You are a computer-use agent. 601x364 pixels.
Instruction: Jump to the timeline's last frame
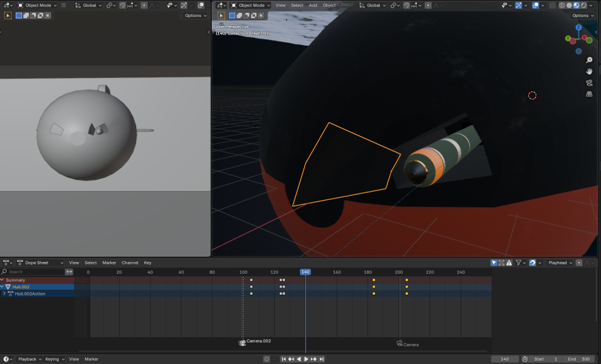point(322,359)
